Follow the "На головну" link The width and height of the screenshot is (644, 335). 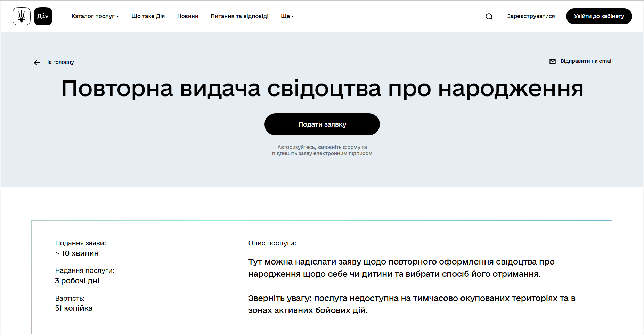(x=59, y=62)
